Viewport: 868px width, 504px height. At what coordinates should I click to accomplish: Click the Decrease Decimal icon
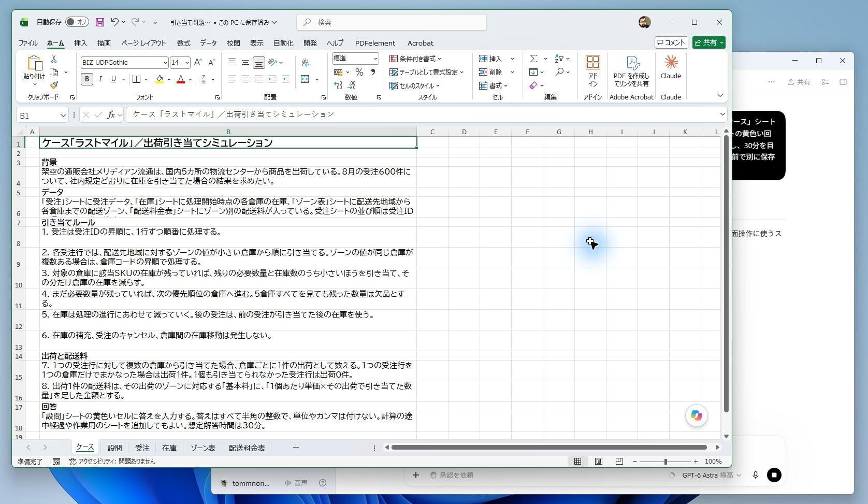click(352, 85)
